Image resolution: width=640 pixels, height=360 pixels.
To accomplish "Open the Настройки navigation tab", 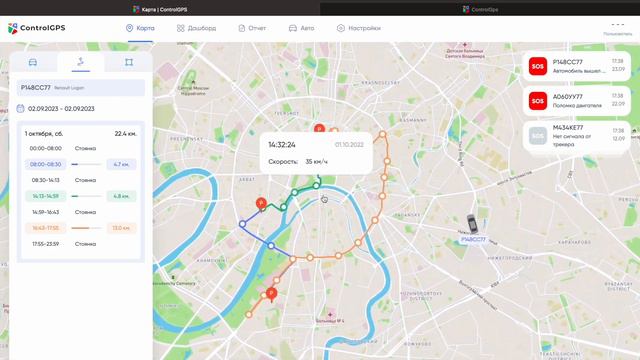I will click(359, 28).
